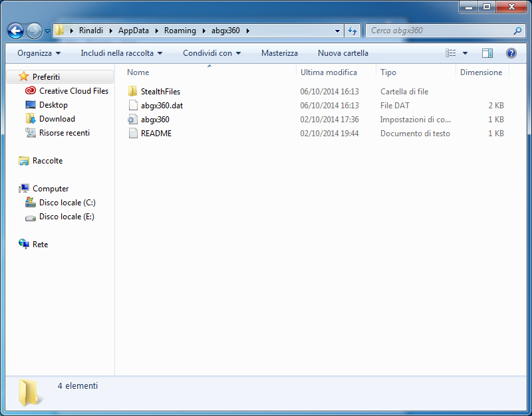Expand the arrow after abgx360 breadcrumb
532x416 pixels.
(x=247, y=31)
